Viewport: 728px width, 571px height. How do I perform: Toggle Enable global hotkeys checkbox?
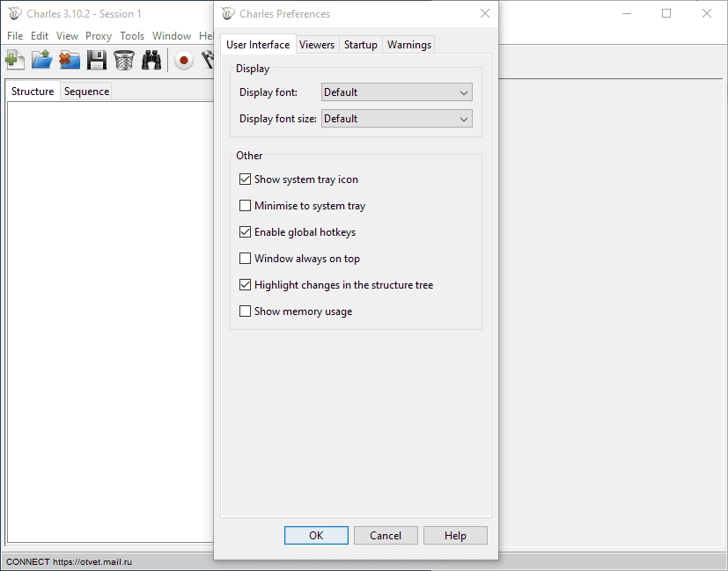pos(245,232)
